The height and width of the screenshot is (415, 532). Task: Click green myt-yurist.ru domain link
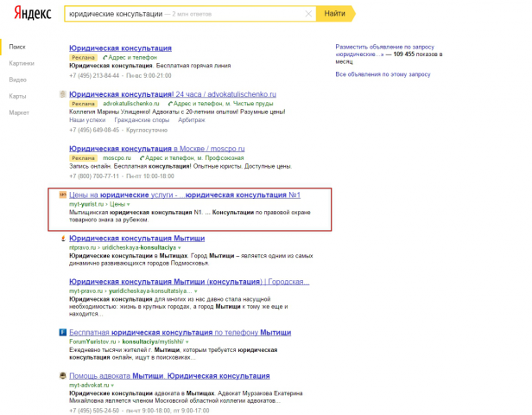86,204
